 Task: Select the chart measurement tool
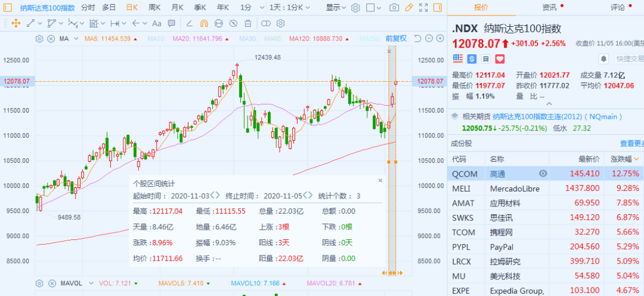(x=94, y=23)
